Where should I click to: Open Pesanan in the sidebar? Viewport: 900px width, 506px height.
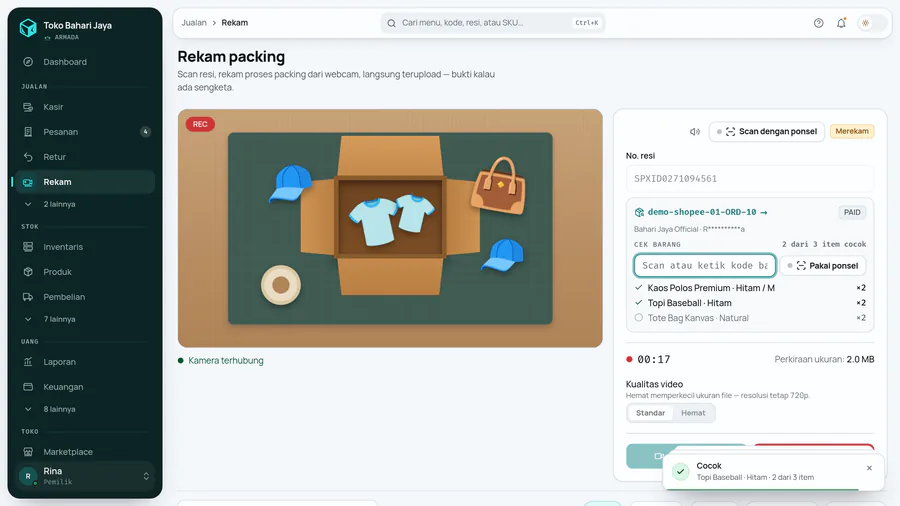tap(84, 132)
